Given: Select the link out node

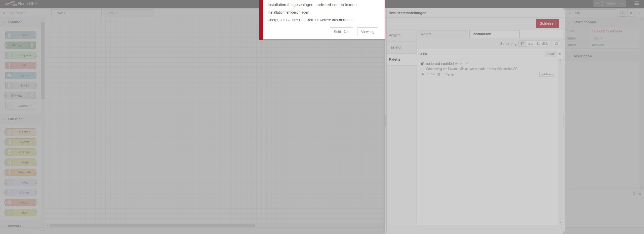Looking at the screenshot, I should point(21,96).
